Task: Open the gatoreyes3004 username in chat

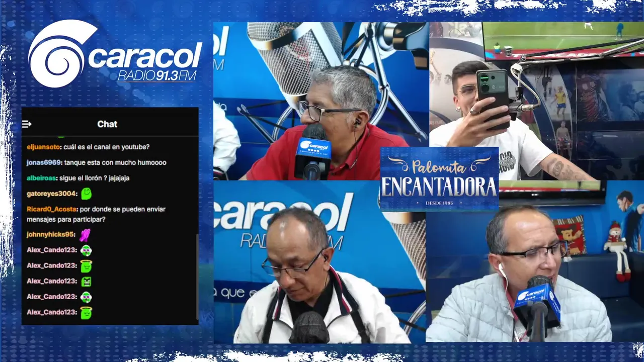Action: 52,194
